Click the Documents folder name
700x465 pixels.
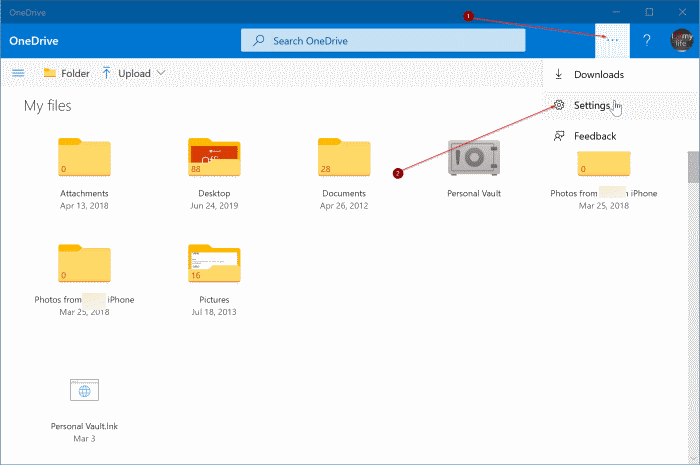[344, 193]
